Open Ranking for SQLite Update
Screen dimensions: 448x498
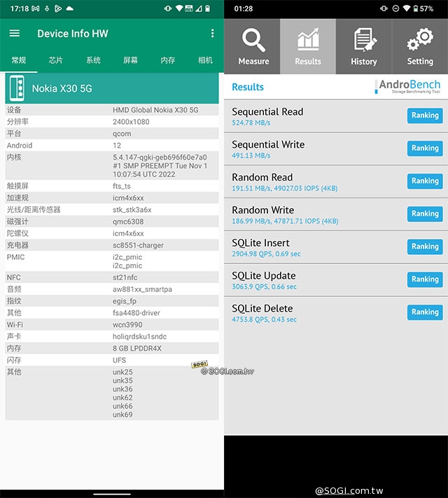point(425,279)
